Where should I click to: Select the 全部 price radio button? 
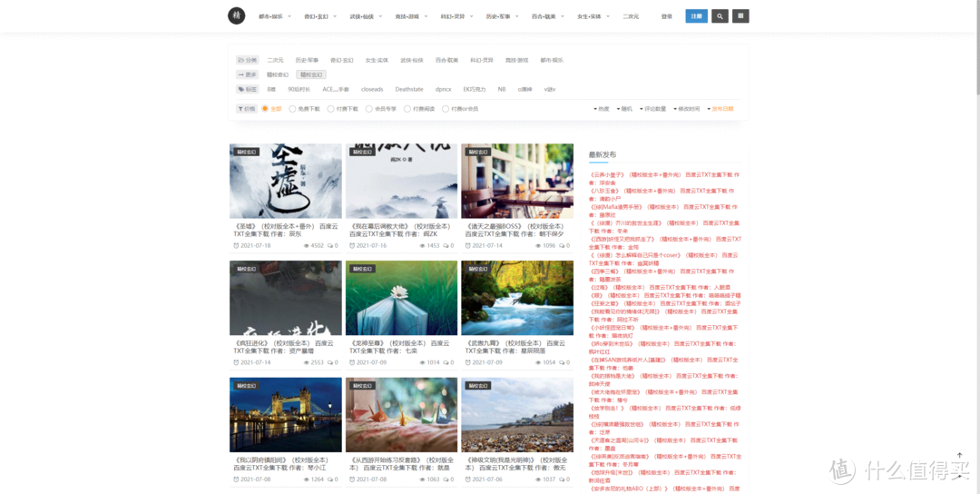click(x=265, y=109)
